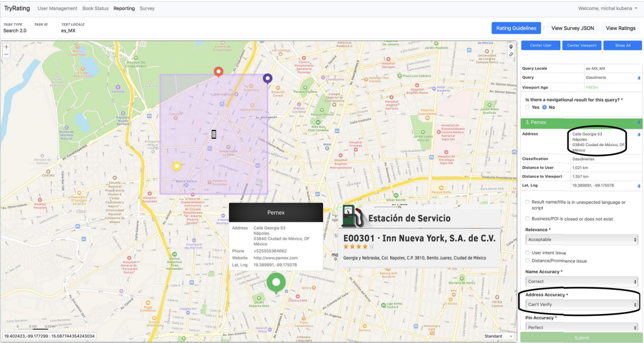This screenshot has height=343, width=644.
Task: Click the TryRating logo
Action: pyautogui.click(x=17, y=8)
